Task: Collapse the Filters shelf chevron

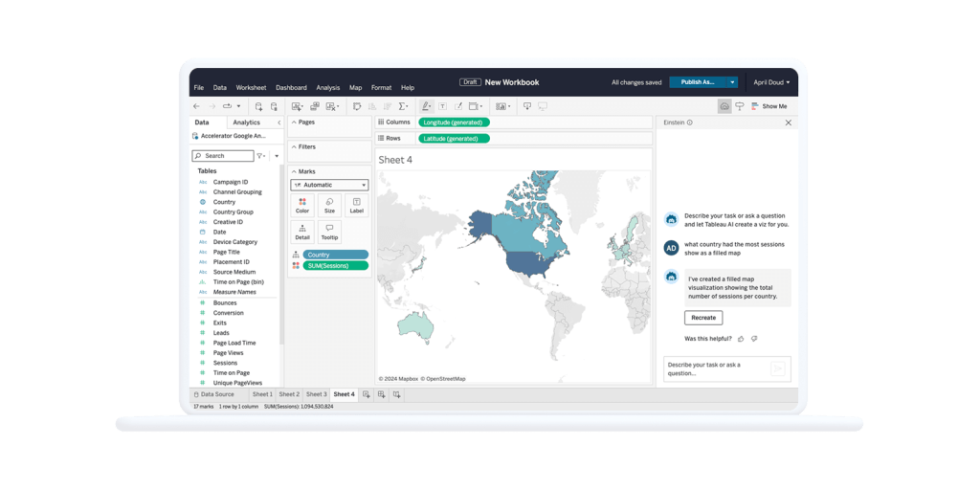Action: click(x=294, y=146)
